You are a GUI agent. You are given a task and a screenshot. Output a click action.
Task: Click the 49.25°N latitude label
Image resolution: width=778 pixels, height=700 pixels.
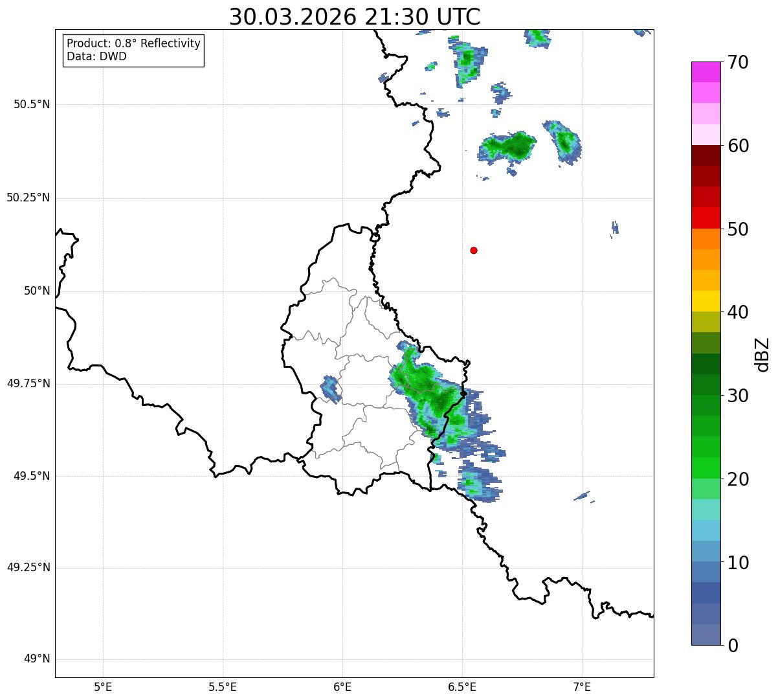coord(28,567)
